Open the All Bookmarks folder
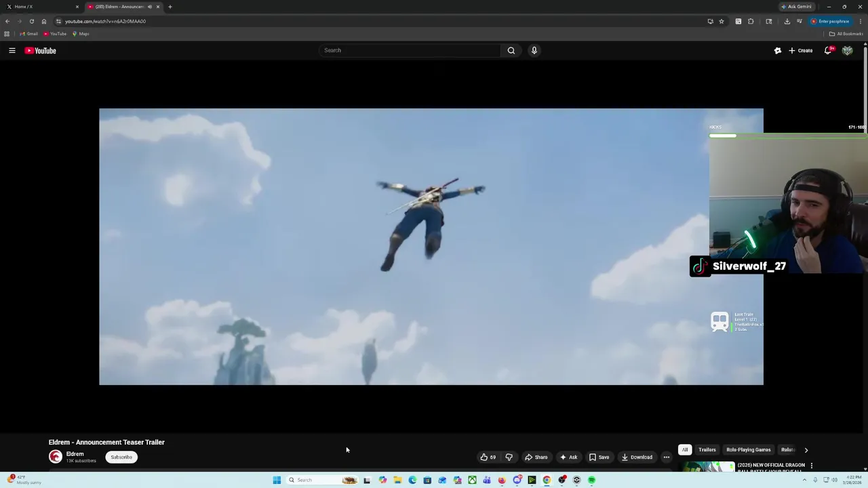868x488 pixels. coord(846,34)
